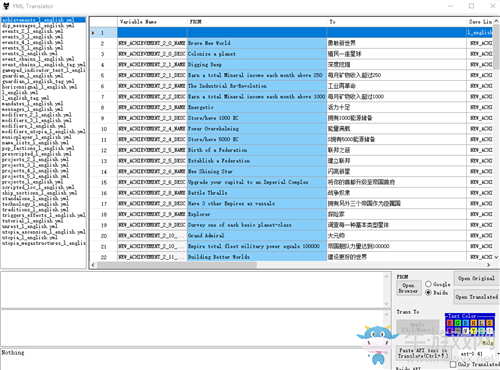
Task: Select row header number 15
Action: pos(104,182)
